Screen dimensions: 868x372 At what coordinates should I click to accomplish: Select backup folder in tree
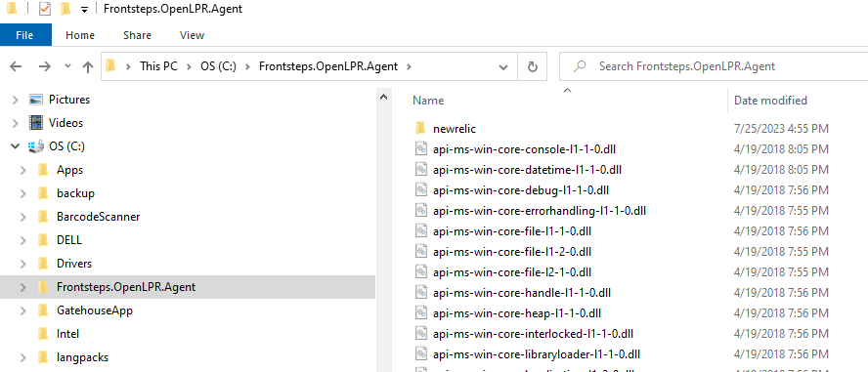coord(75,193)
